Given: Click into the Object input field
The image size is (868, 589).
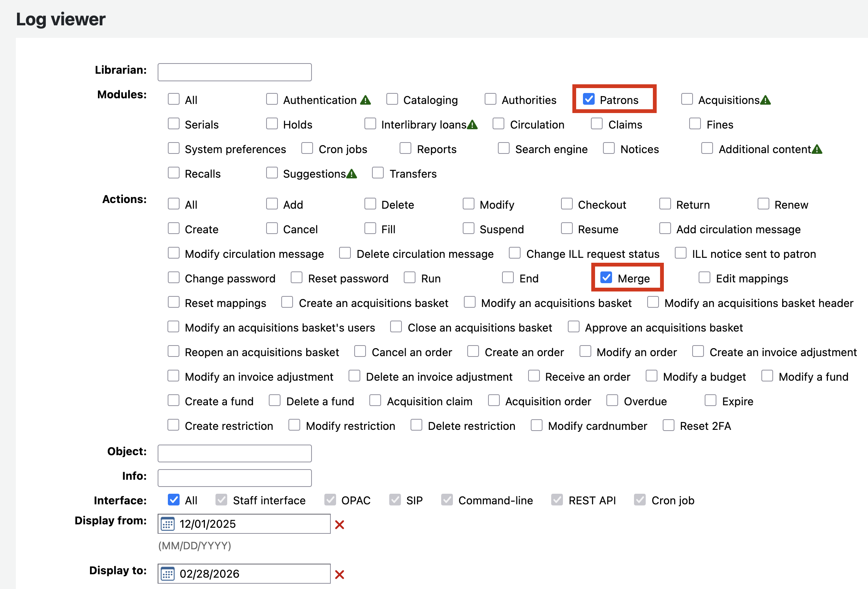Looking at the screenshot, I should tap(234, 453).
